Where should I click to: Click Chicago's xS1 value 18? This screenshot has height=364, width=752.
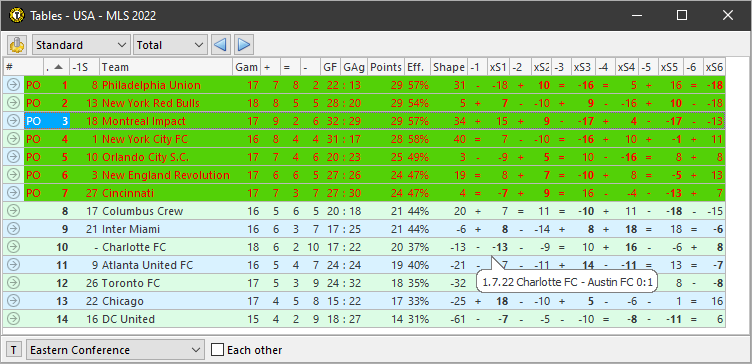pos(502,301)
